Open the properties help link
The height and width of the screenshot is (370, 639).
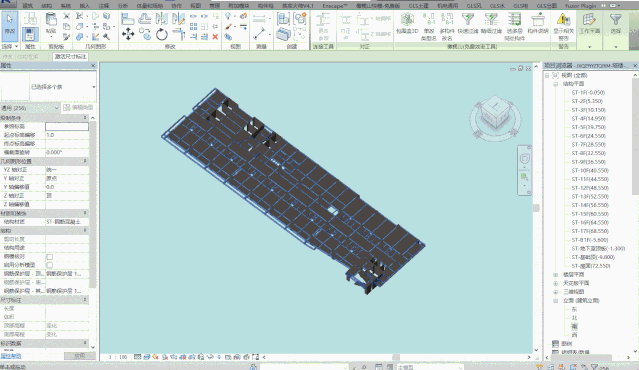[x=11, y=356]
